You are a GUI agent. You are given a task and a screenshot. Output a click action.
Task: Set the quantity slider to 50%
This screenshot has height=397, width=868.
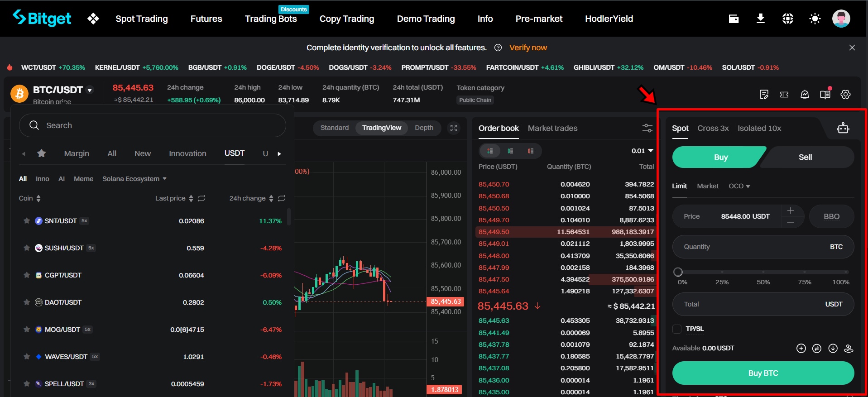tap(763, 272)
